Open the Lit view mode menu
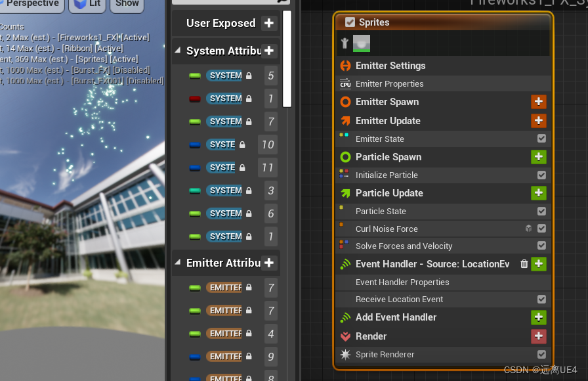Screen dimensions: 588x381 [87, 4]
